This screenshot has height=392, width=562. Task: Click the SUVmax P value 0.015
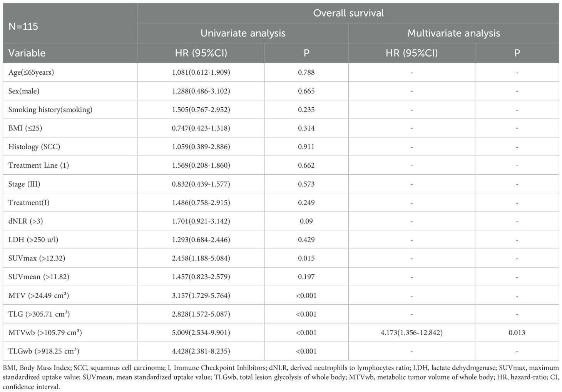pyautogui.click(x=306, y=258)
